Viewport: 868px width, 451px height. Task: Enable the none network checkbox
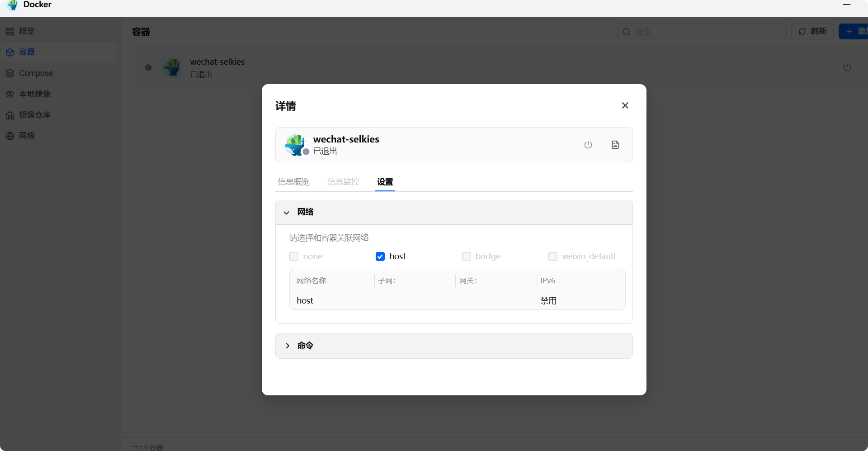(294, 256)
